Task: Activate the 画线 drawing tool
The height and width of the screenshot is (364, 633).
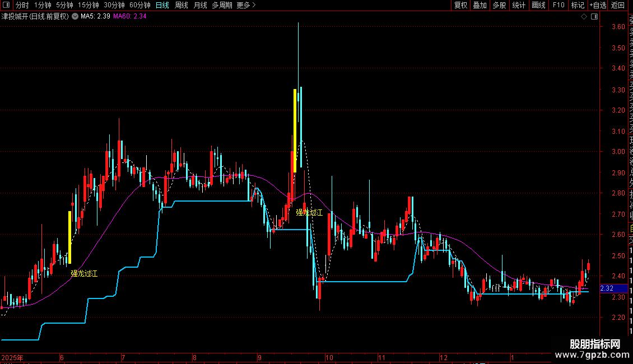Action: tap(538, 5)
